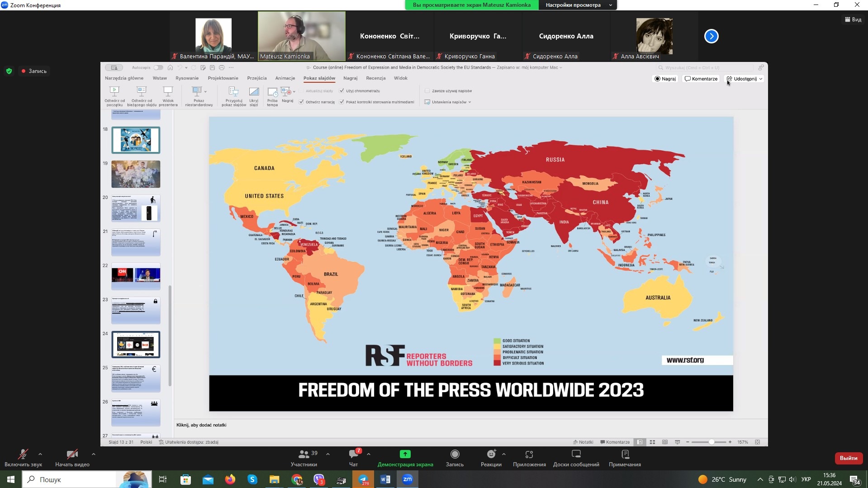Open audio options arrow beside microphone

tap(40, 454)
